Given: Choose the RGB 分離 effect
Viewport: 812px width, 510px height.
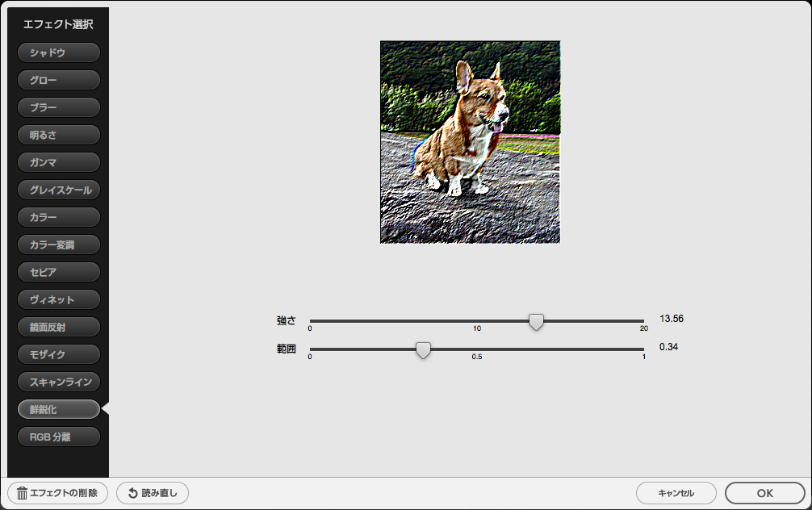Looking at the screenshot, I should (58, 437).
